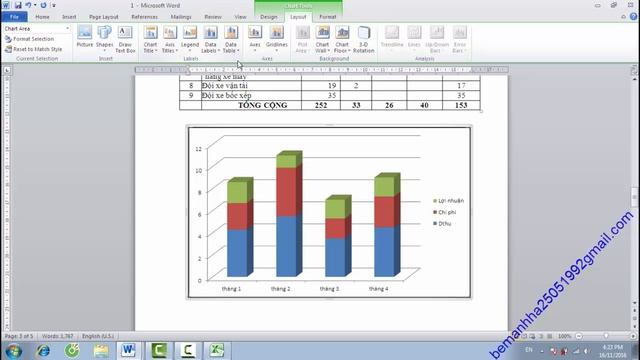Open the Axes options menu
640x360 pixels.
[x=255, y=39]
